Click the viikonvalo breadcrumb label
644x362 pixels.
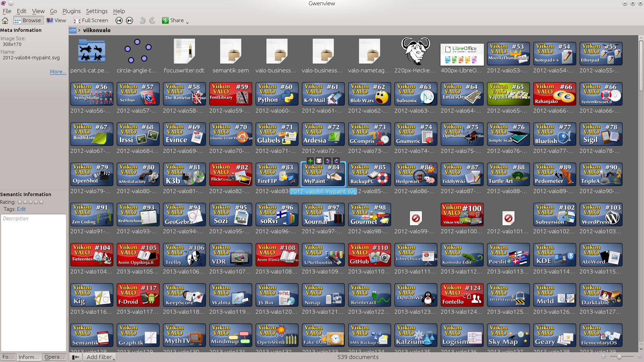97,30
